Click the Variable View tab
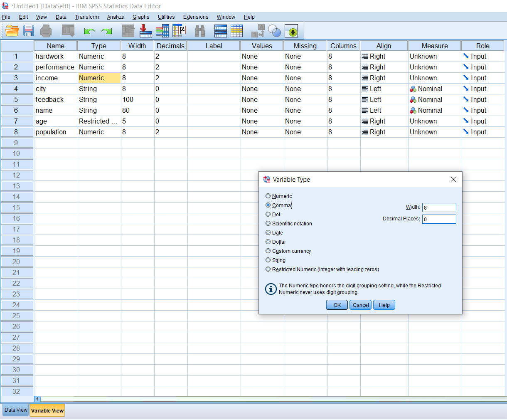This screenshot has width=507, height=420. [x=47, y=410]
